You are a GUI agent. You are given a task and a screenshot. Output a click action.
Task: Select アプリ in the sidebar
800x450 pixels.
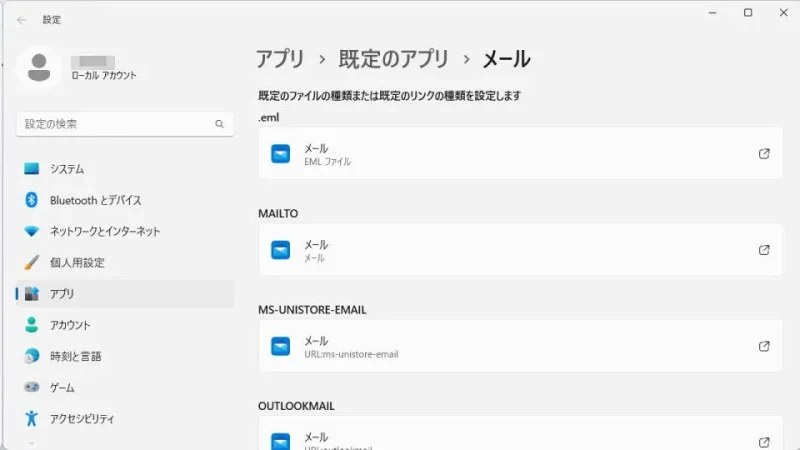[x=62, y=294]
